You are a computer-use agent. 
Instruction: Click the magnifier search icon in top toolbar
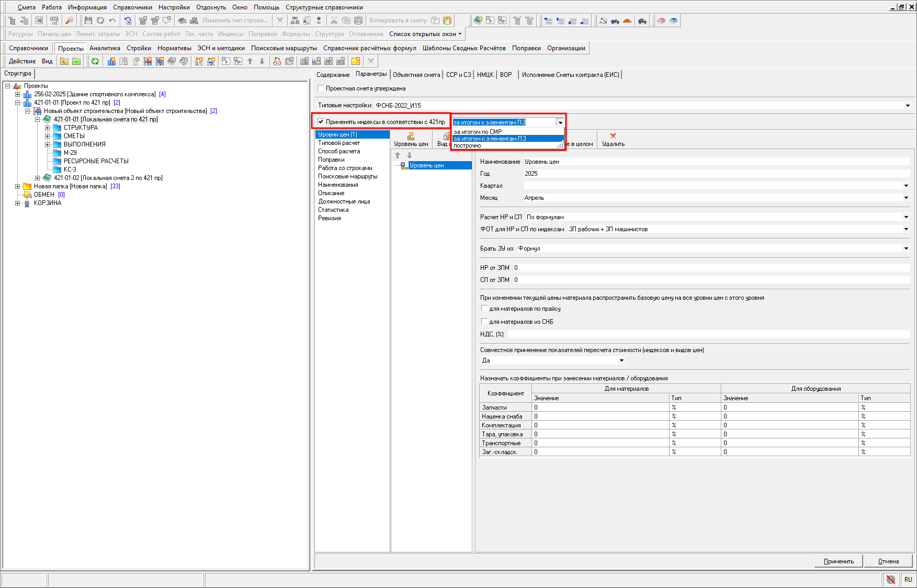pyautogui.click(x=69, y=20)
